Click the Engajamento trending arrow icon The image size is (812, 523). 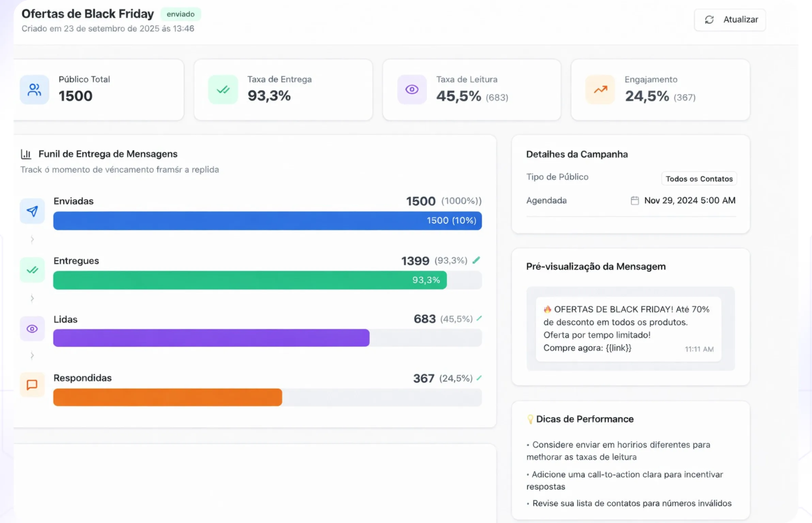[x=600, y=90]
